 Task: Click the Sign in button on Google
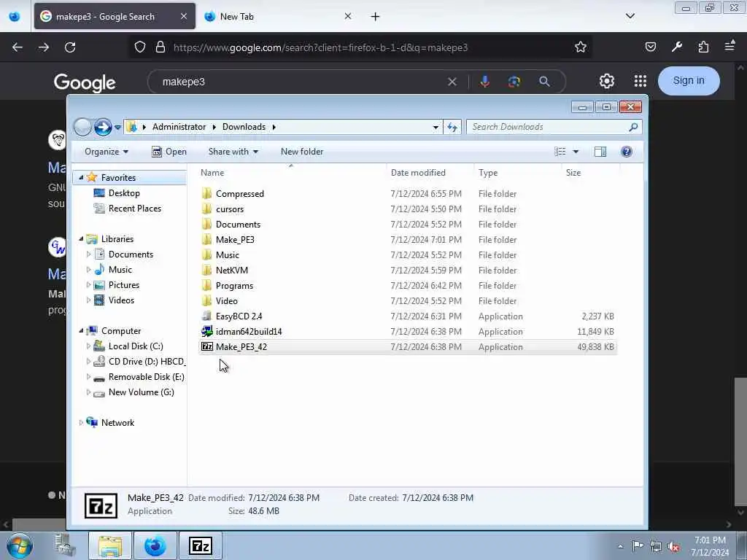click(689, 80)
